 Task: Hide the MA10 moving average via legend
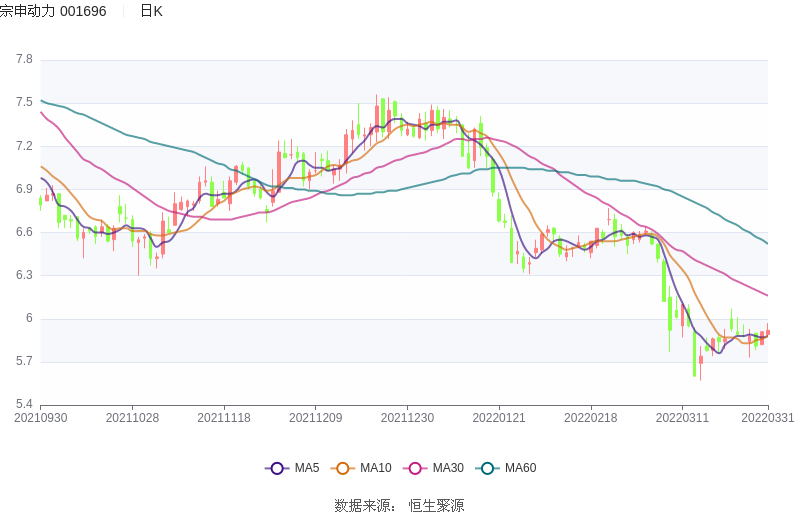364,468
